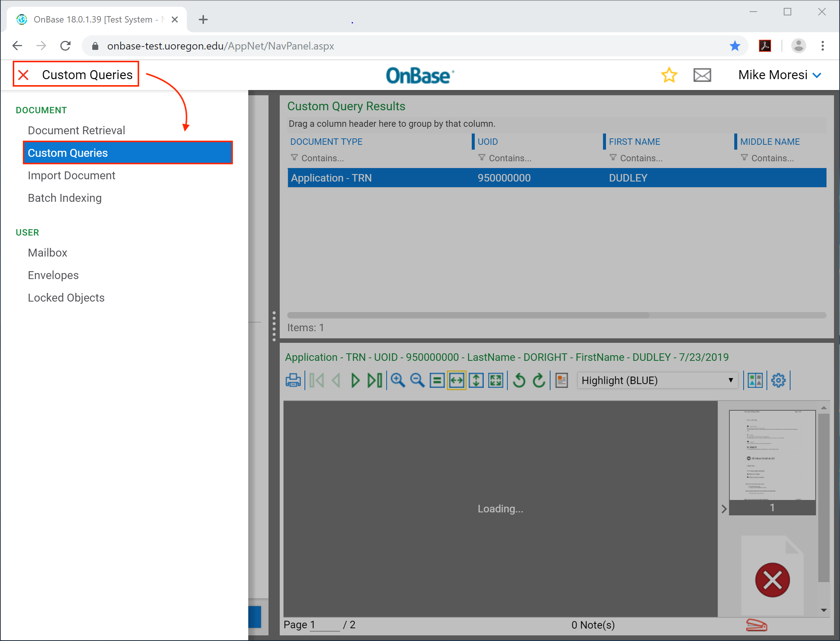Click the browser back arrow
840x641 pixels.
17,46
